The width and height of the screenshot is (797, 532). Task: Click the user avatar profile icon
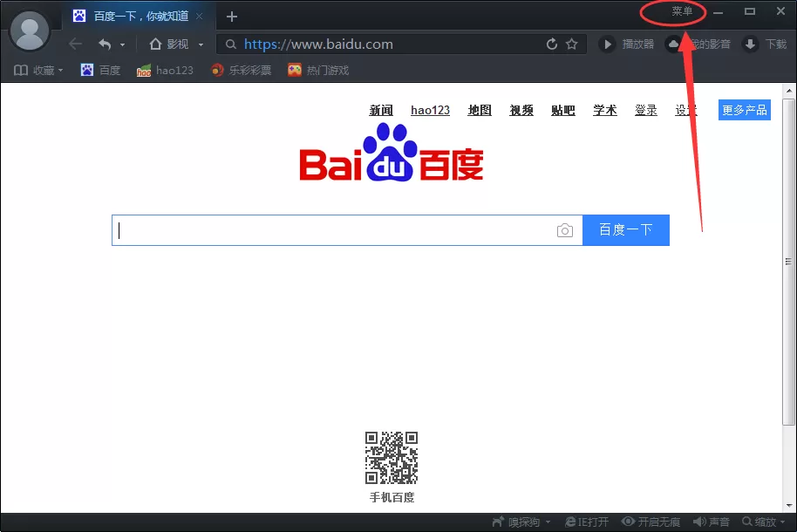[x=30, y=31]
